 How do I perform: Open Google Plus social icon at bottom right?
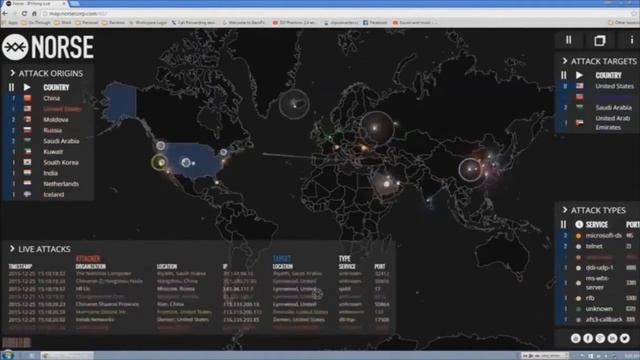coord(600,338)
